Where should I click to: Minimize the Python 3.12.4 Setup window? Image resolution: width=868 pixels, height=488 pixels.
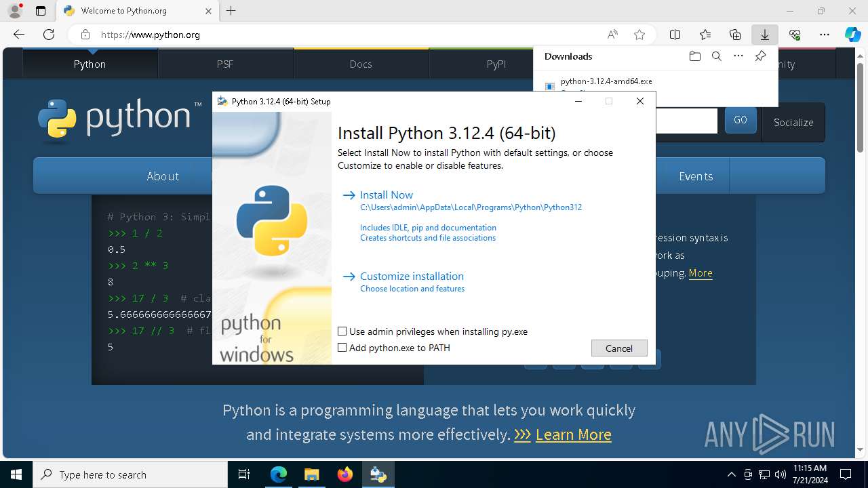click(x=578, y=101)
